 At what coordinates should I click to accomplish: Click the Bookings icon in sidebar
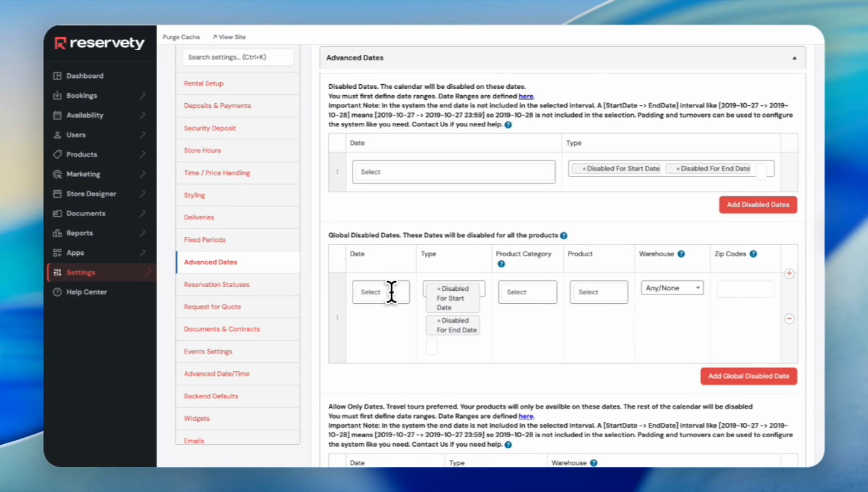click(57, 95)
